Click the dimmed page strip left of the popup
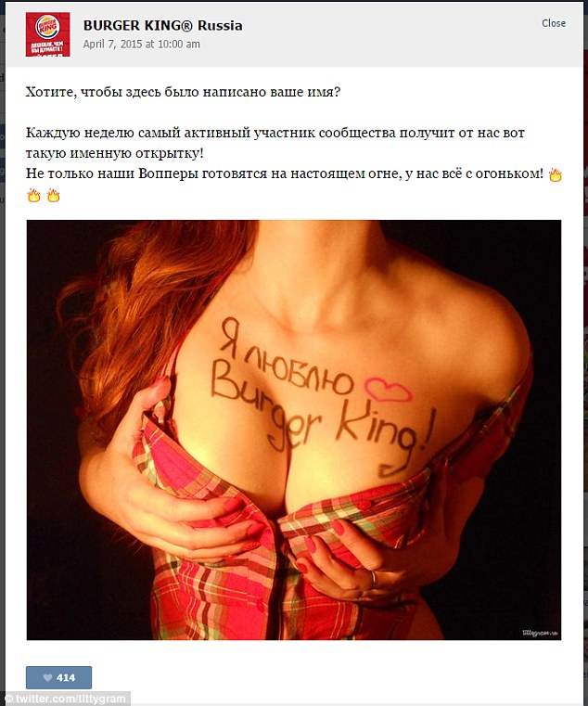The width and height of the screenshot is (588, 706). (3, 353)
